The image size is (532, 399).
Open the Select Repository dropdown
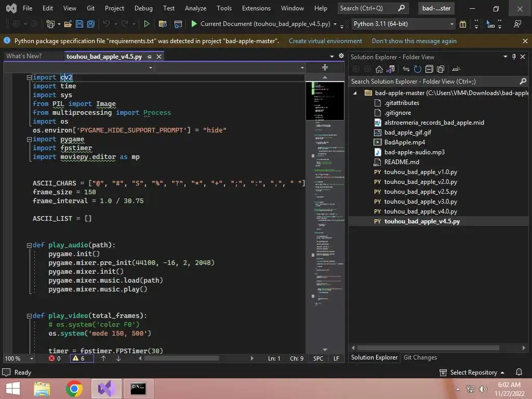472,372
